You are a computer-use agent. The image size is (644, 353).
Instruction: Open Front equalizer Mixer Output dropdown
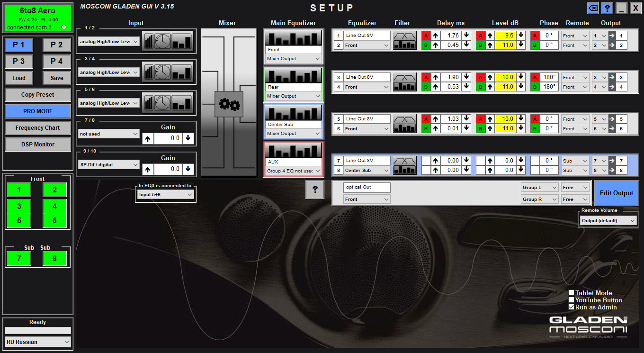tap(293, 59)
